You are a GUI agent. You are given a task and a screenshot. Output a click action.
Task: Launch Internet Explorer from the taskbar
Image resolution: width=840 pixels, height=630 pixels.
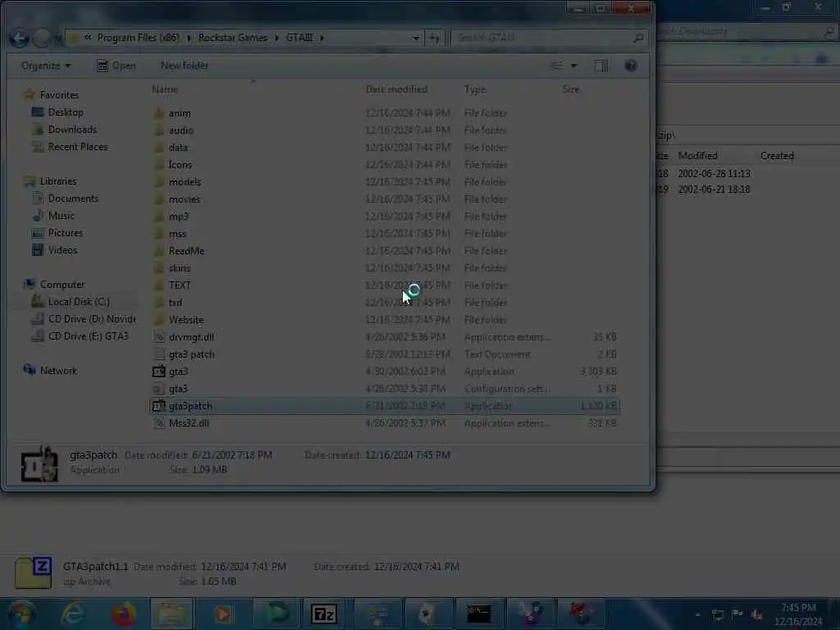[72, 614]
